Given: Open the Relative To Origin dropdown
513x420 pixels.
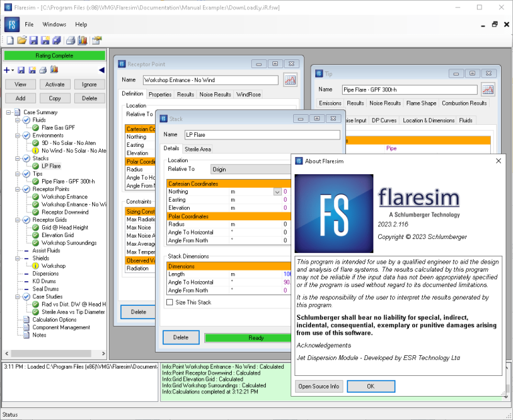Looking at the screenshot, I should (250, 169).
